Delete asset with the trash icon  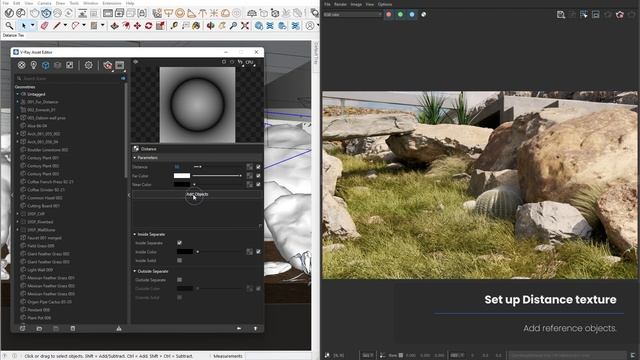click(73, 328)
